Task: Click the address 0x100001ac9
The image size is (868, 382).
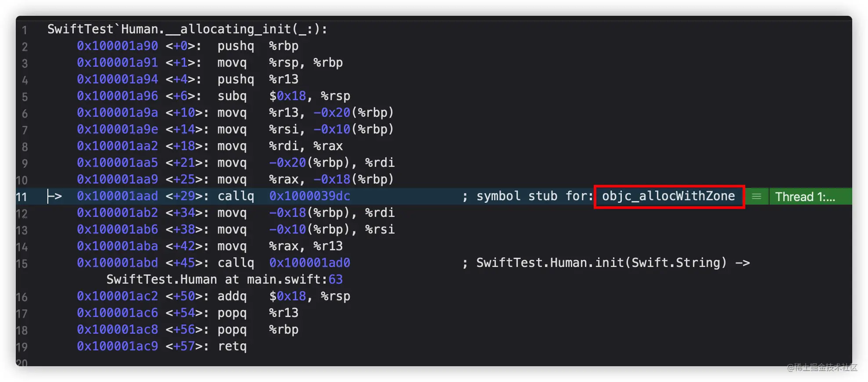Action: click(117, 346)
